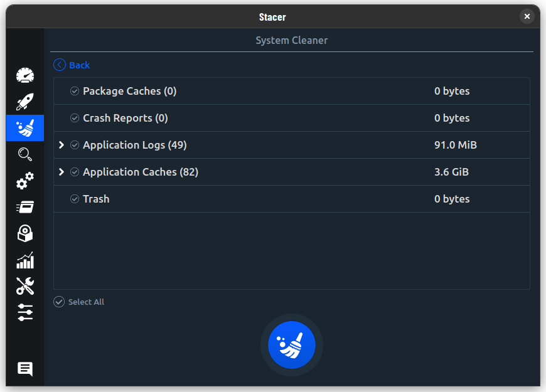Uncheck the Trash checkbox
The height and width of the screenshot is (392, 546).
(x=75, y=199)
